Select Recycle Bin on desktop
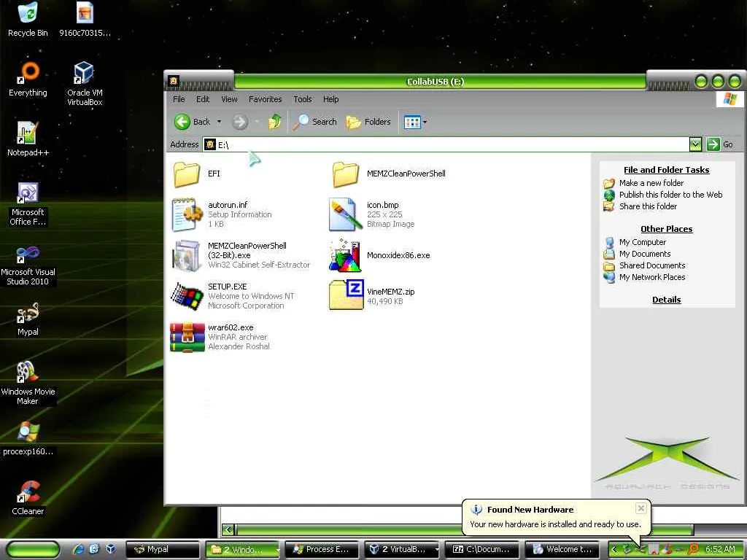The height and width of the screenshot is (560, 747). (28, 20)
